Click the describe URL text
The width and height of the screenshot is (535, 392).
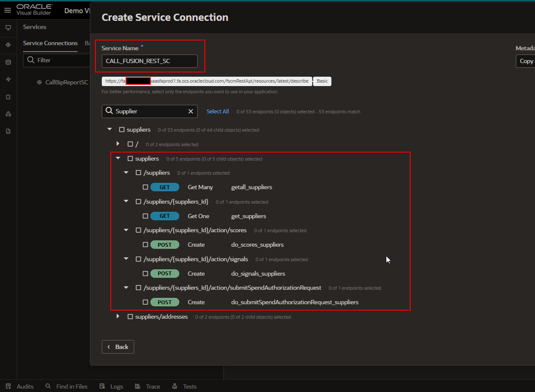pos(207,81)
